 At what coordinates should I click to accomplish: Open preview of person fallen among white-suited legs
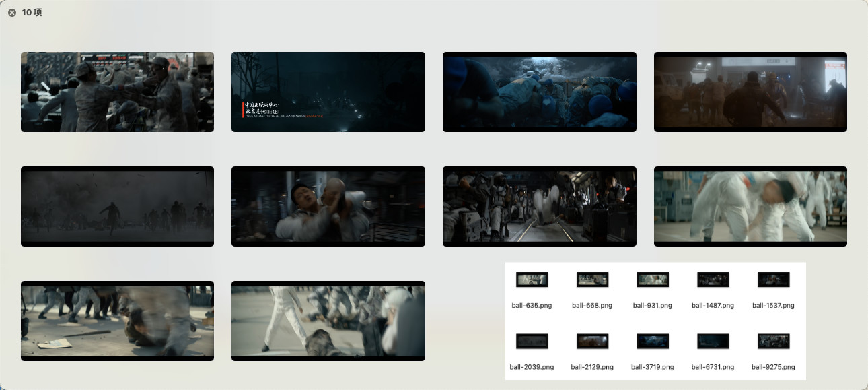(328, 321)
